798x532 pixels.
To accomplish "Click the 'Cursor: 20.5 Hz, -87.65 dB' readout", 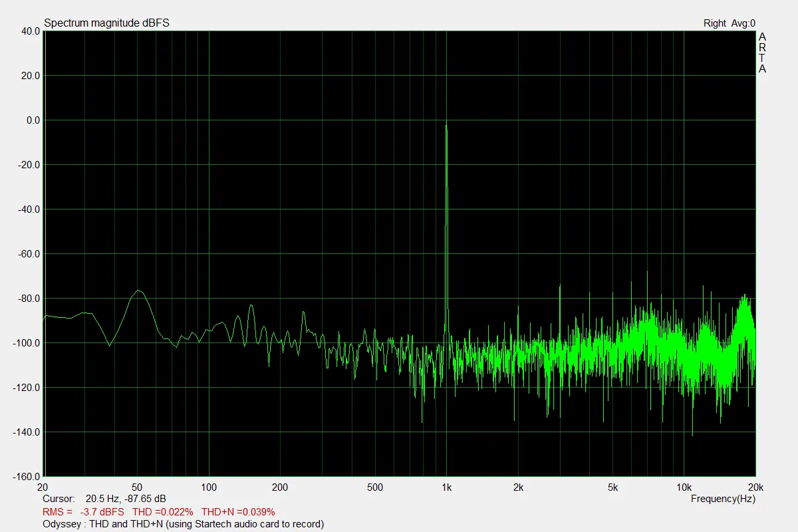I will tap(104, 499).
